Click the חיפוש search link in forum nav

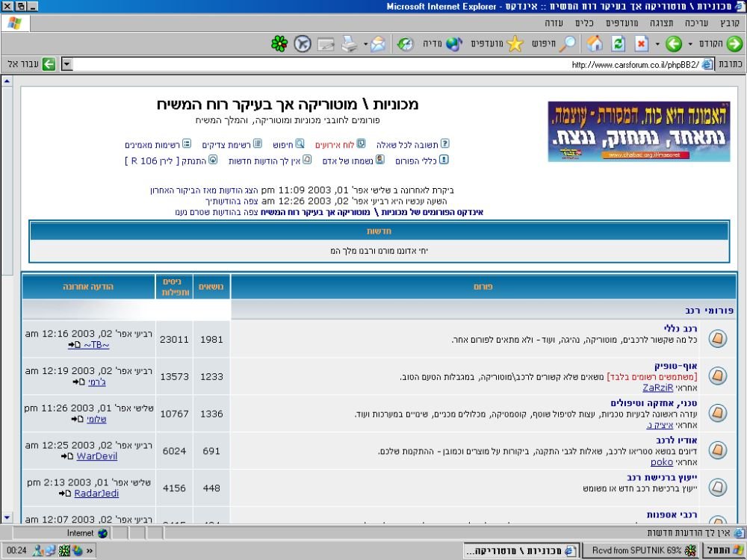(x=283, y=145)
